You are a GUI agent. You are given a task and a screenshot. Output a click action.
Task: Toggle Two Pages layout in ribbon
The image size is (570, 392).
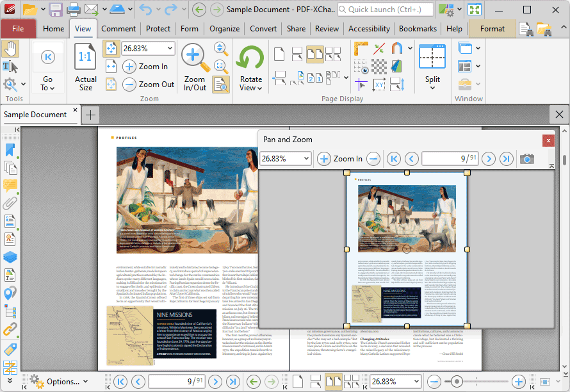[315, 54]
